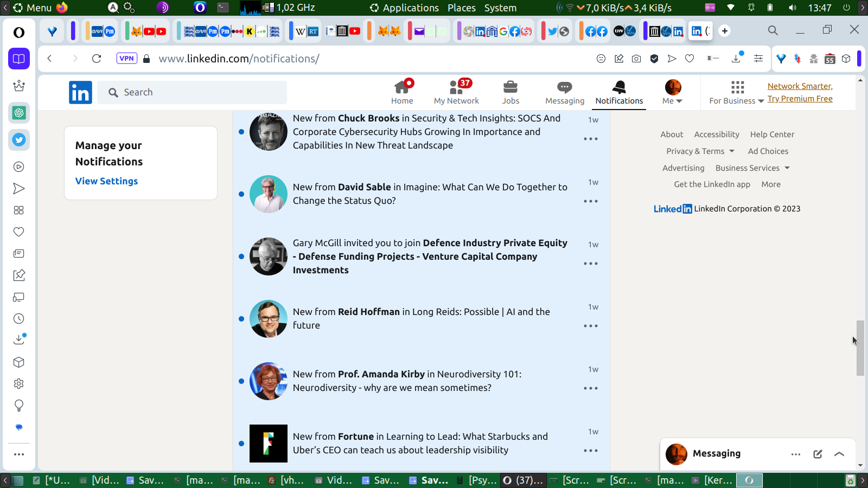The width and height of the screenshot is (868, 488).
Task: Open the address bar downloads icon
Action: click(x=737, y=57)
